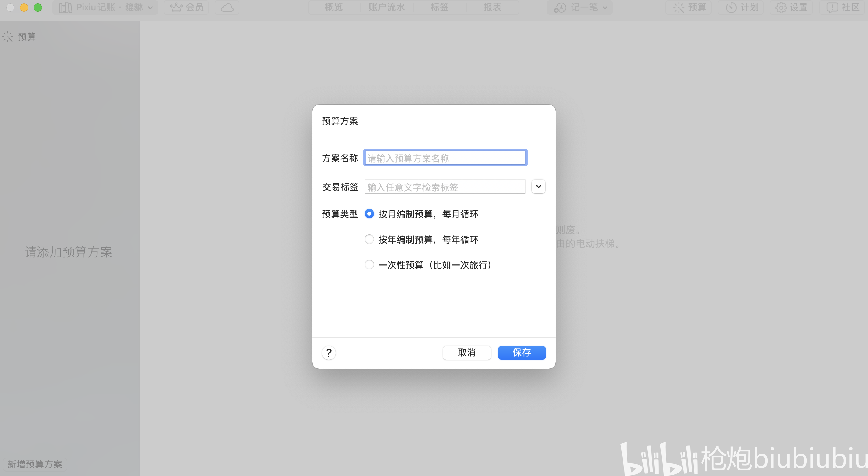Image resolution: width=868 pixels, height=476 pixels.
Task: Select 一次性预算 budget type
Action: pyautogui.click(x=369, y=264)
